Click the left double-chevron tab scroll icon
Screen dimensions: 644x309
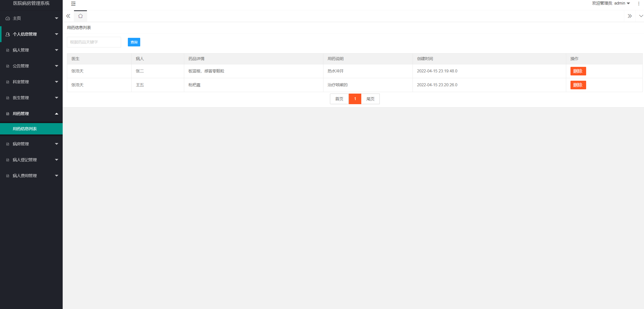tap(68, 16)
